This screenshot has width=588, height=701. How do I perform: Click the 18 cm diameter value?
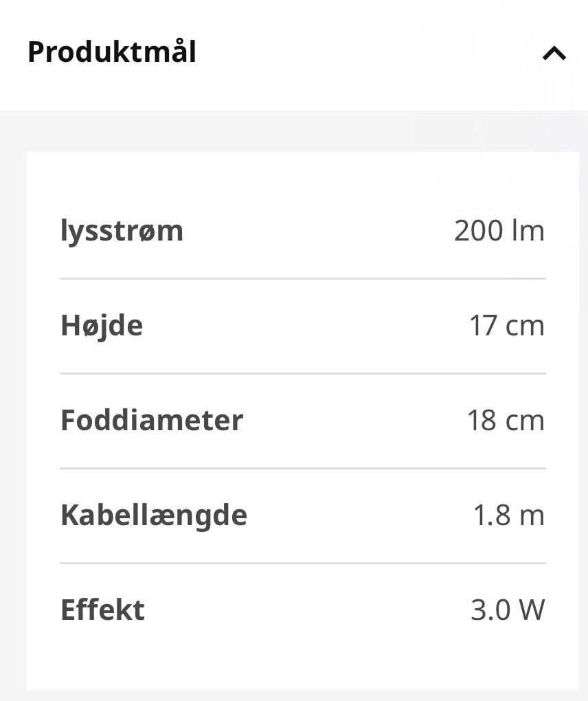click(506, 420)
